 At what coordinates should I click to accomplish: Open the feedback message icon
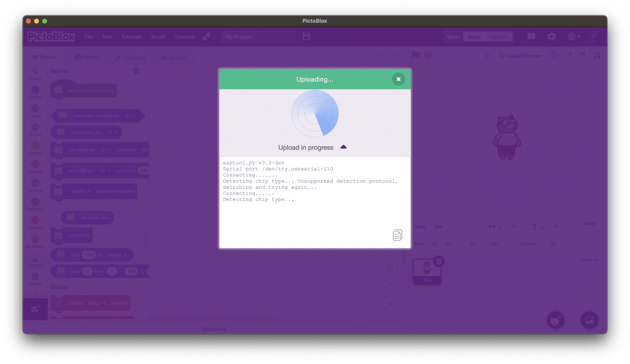[x=531, y=36]
